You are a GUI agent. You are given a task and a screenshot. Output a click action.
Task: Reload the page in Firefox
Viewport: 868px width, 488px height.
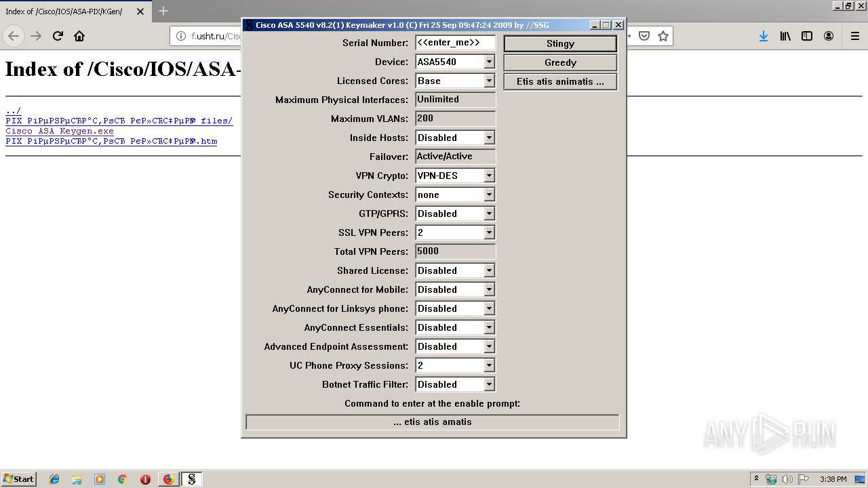58,36
